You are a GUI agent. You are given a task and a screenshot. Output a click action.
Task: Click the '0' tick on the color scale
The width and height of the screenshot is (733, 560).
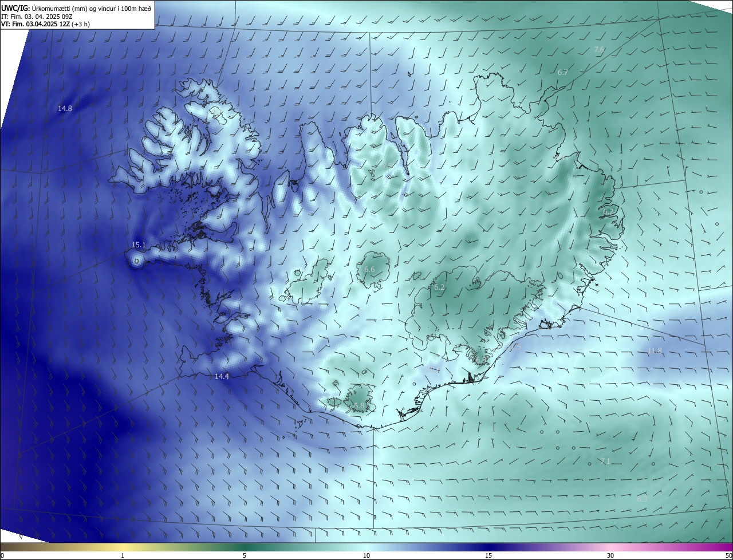pyautogui.click(x=2, y=555)
